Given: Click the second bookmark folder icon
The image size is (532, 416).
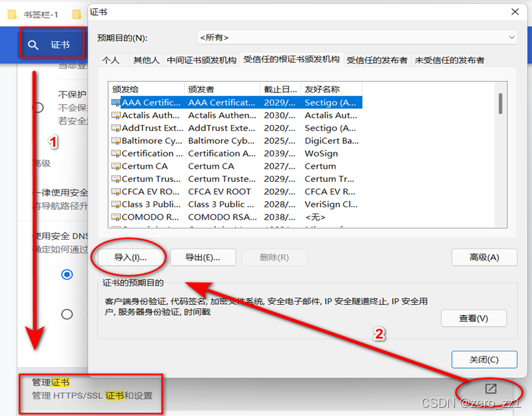Looking at the screenshot, I should [77, 14].
